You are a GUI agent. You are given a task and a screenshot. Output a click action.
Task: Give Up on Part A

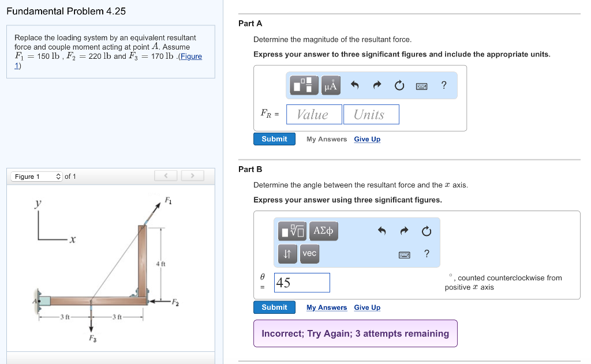[x=367, y=139]
